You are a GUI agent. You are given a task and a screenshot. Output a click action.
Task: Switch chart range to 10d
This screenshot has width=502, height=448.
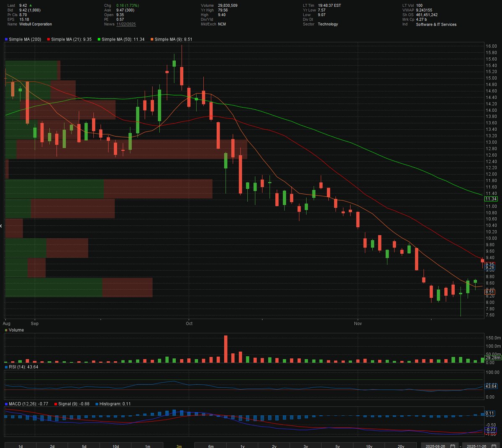click(x=116, y=445)
